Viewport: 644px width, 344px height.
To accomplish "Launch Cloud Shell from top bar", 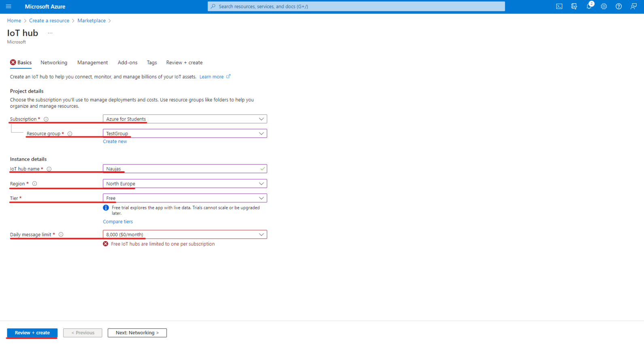I will pos(559,6).
